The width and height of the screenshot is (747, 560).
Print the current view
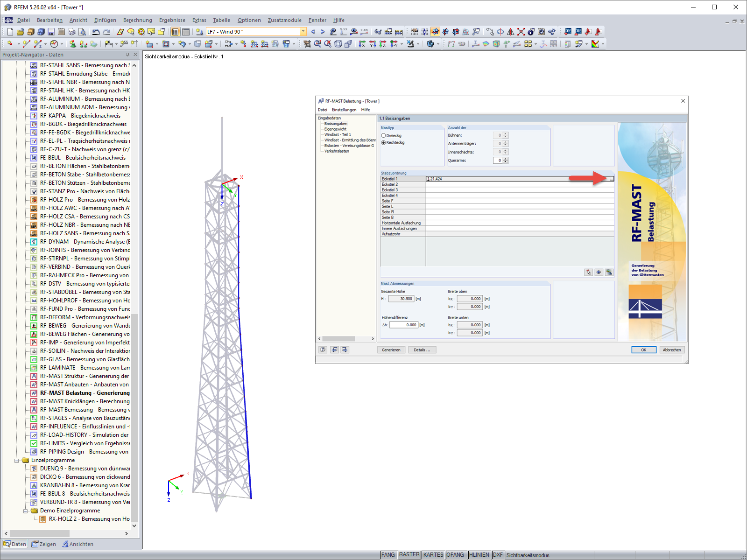(72, 32)
